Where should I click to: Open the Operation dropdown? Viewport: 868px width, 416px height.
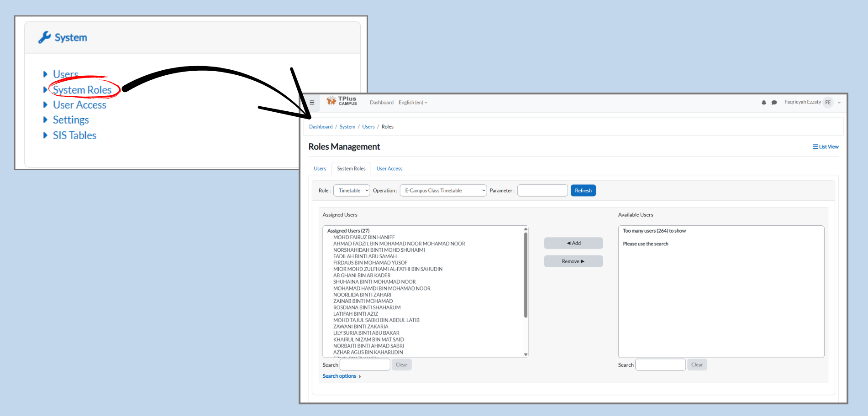tap(443, 191)
